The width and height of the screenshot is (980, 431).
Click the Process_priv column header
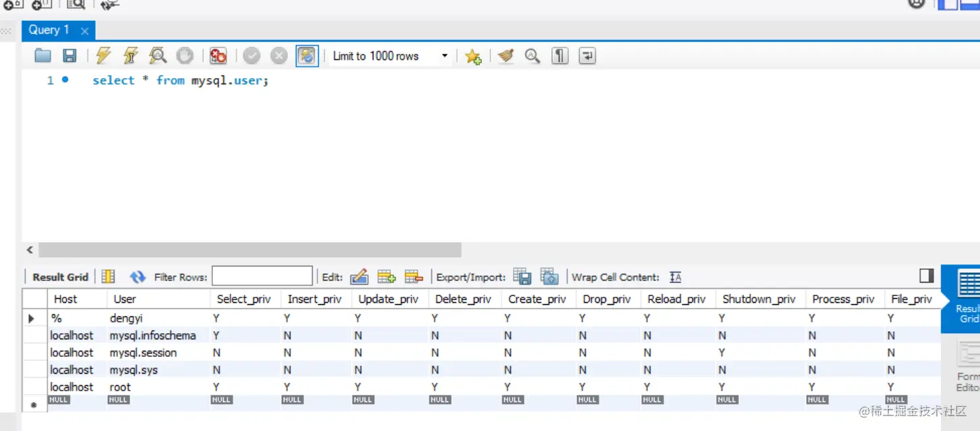843,299
